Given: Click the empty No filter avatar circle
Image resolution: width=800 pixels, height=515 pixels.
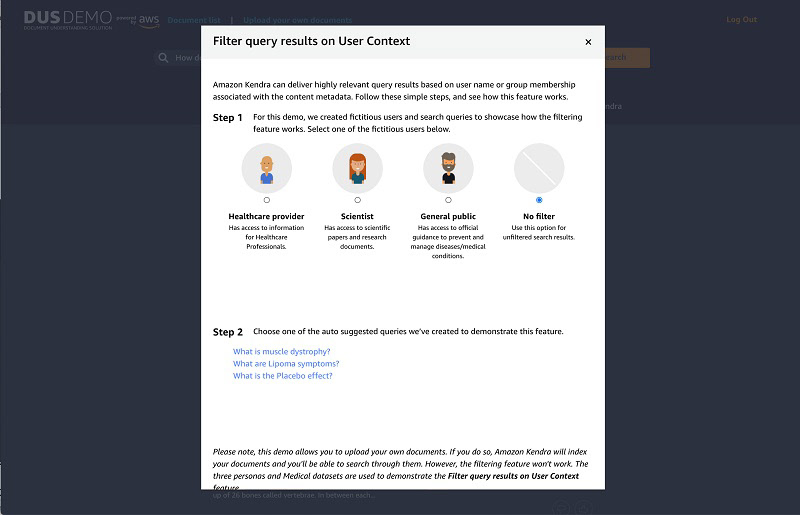Looking at the screenshot, I should pyautogui.click(x=539, y=168).
